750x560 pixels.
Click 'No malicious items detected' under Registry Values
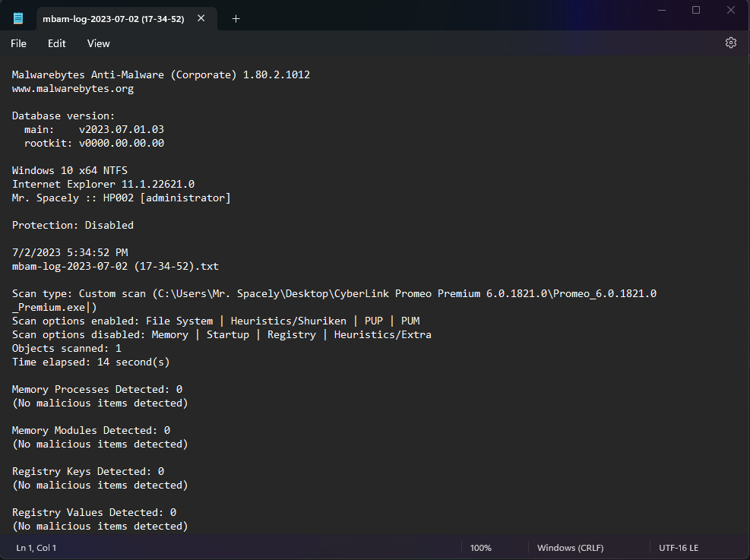coord(100,527)
